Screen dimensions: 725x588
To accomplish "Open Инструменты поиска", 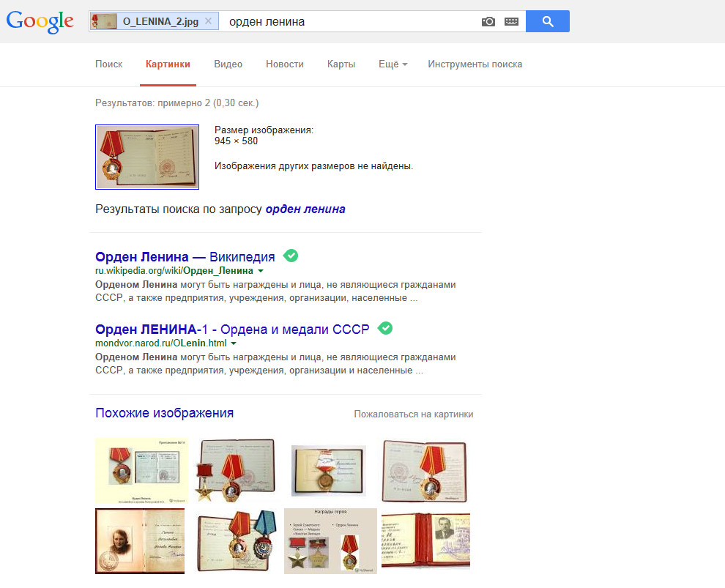I will click(x=475, y=64).
